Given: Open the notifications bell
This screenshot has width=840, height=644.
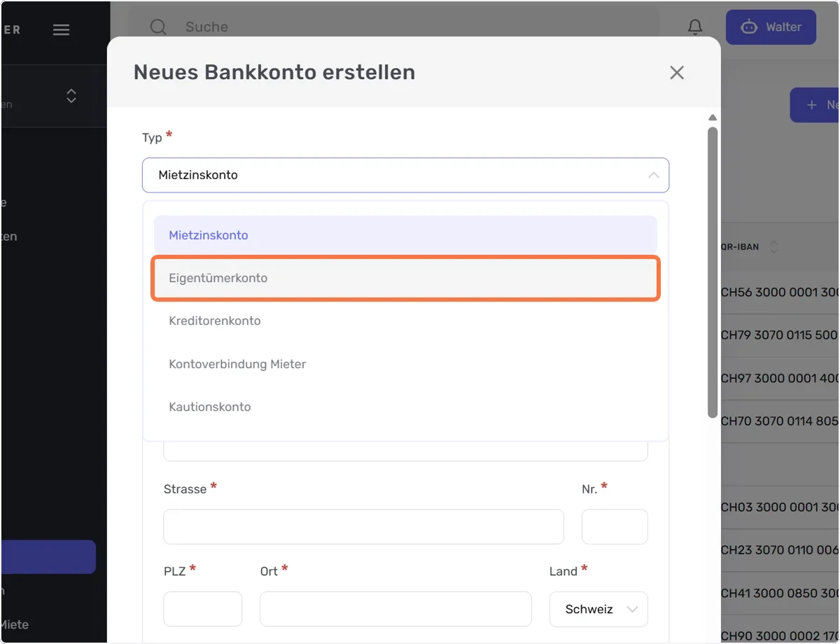Looking at the screenshot, I should point(695,27).
